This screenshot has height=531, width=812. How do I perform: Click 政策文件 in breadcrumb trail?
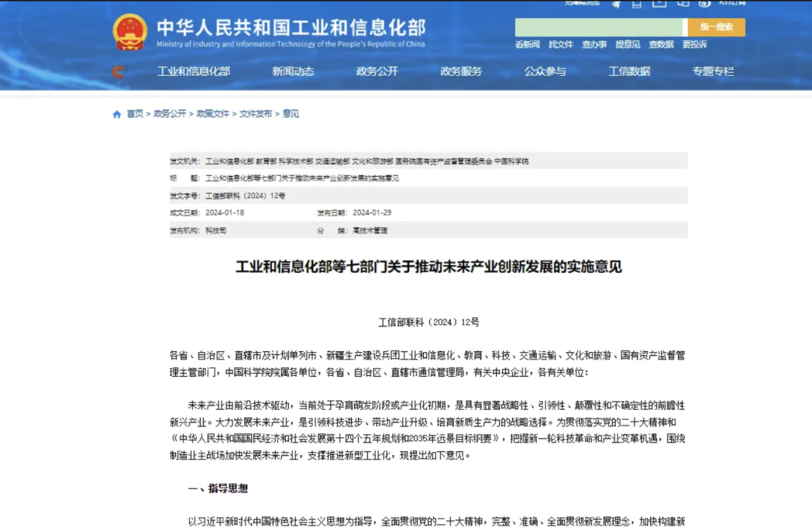[213, 114]
